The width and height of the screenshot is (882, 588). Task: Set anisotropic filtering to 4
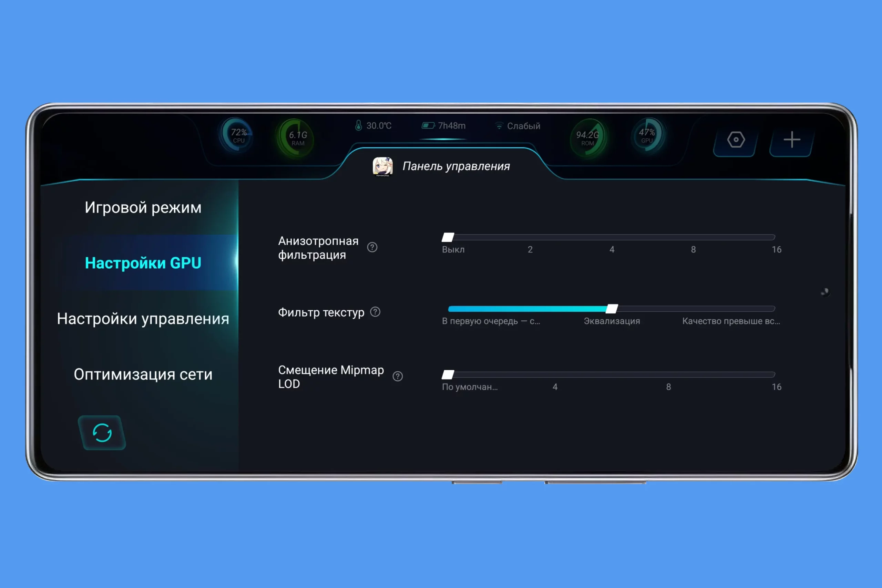coord(612,237)
